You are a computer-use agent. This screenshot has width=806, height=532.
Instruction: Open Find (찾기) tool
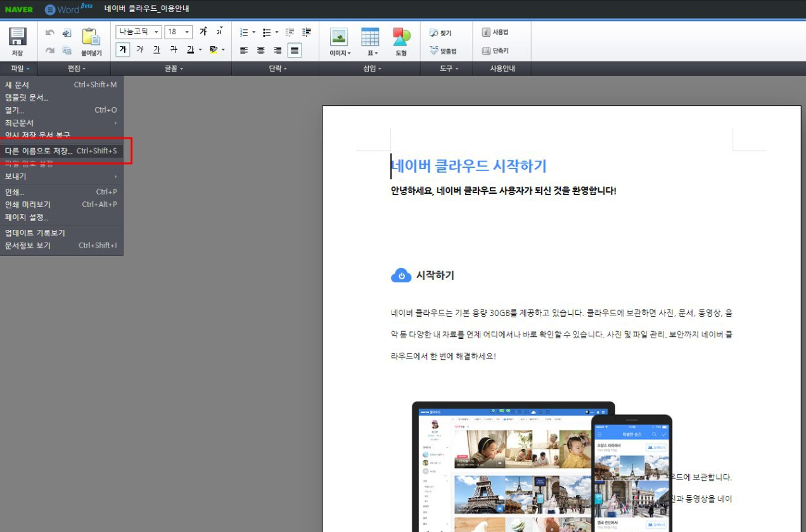[441, 32]
